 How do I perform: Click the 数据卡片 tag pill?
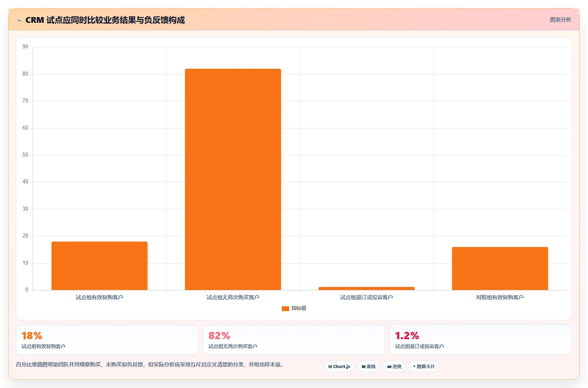click(423, 366)
